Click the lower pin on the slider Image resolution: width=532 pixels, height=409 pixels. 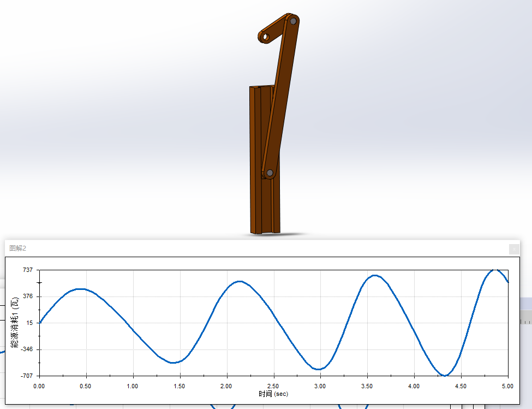coord(270,173)
